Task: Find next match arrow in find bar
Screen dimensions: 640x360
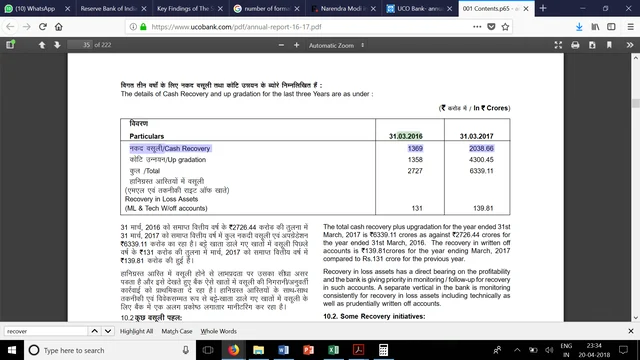Action: [x=108, y=331]
